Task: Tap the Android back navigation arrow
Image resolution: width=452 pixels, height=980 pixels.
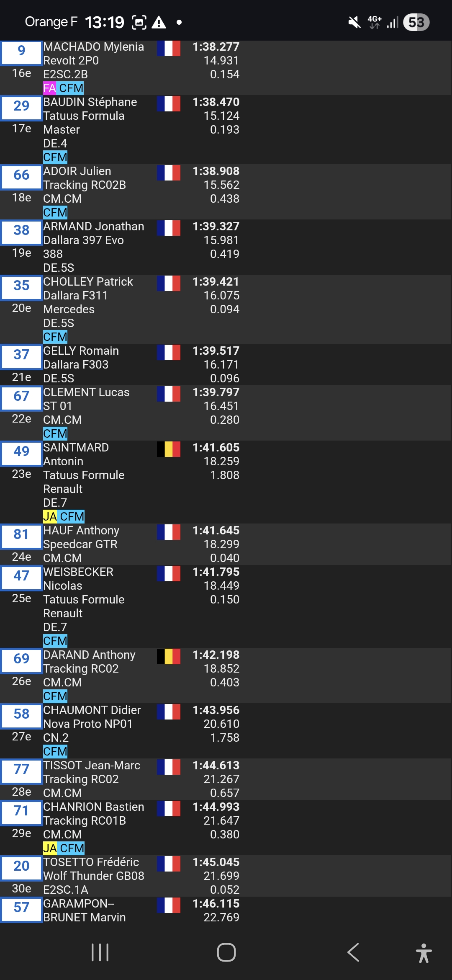Action: coord(353,952)
